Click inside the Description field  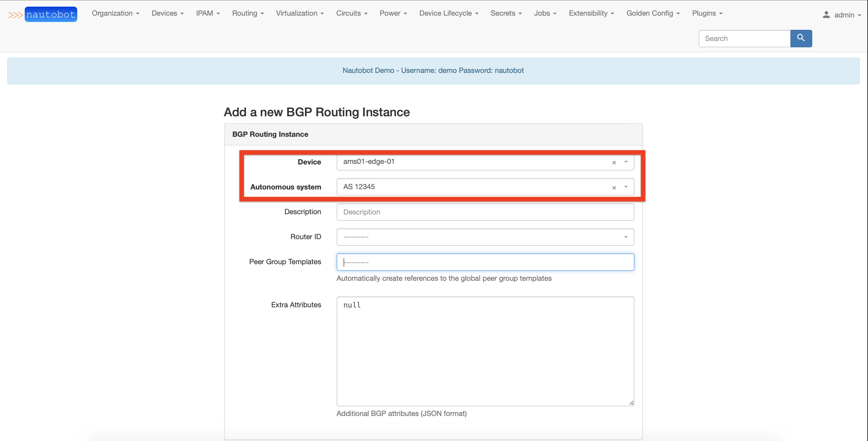point(485,212)
